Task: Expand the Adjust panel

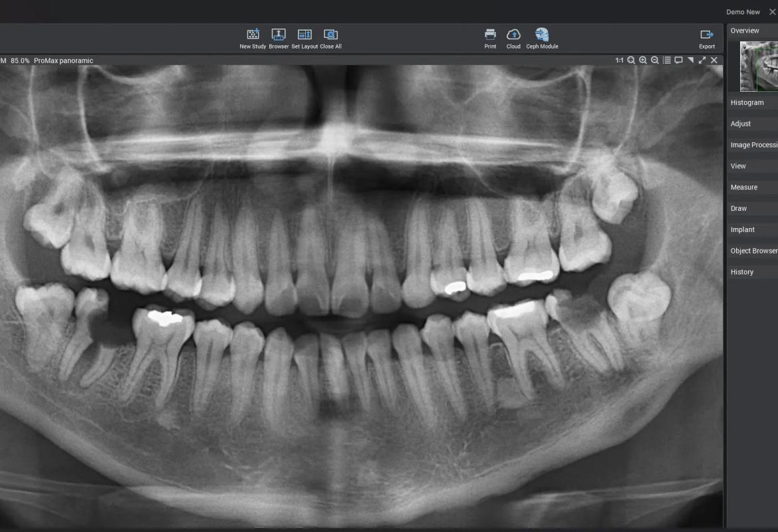Action: coord(752,124)
